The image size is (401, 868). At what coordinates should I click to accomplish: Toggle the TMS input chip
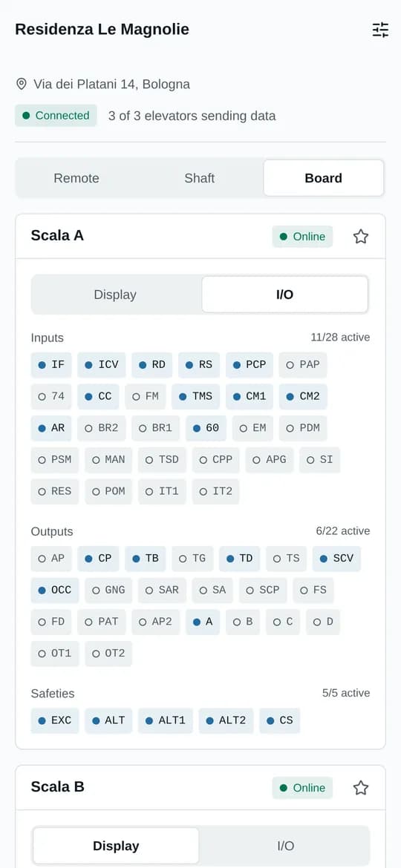[x=195, y=397]
